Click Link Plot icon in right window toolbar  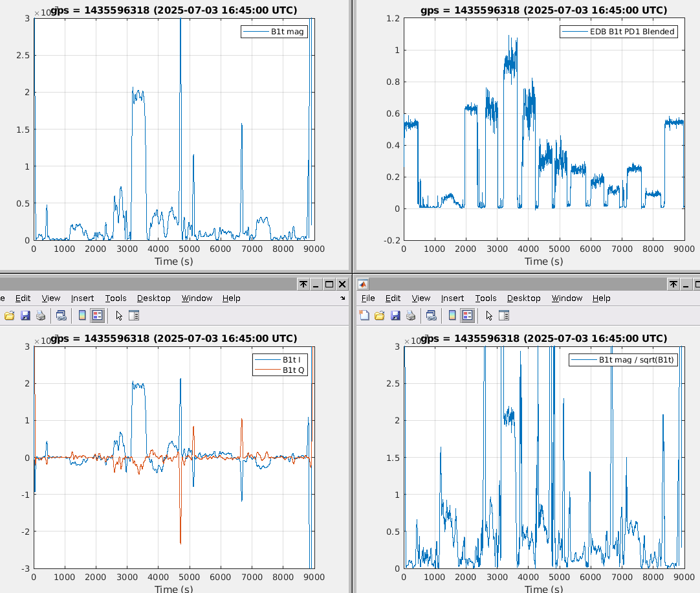tap(431, 315)
